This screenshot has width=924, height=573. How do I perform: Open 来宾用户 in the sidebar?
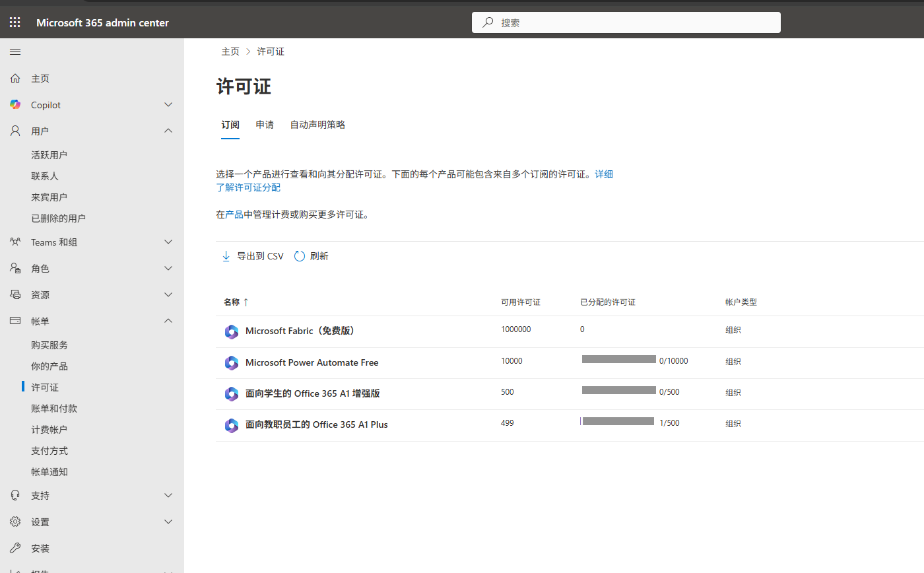(x=49, y=197)
